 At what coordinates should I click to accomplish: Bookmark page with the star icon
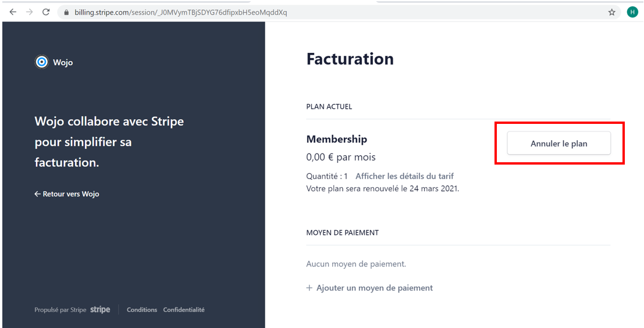pos(611,12)
